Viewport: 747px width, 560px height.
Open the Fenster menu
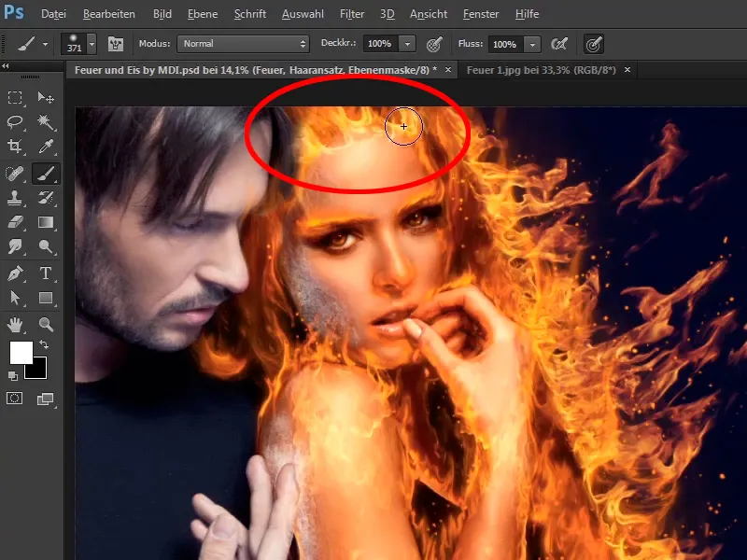point(481,14)
